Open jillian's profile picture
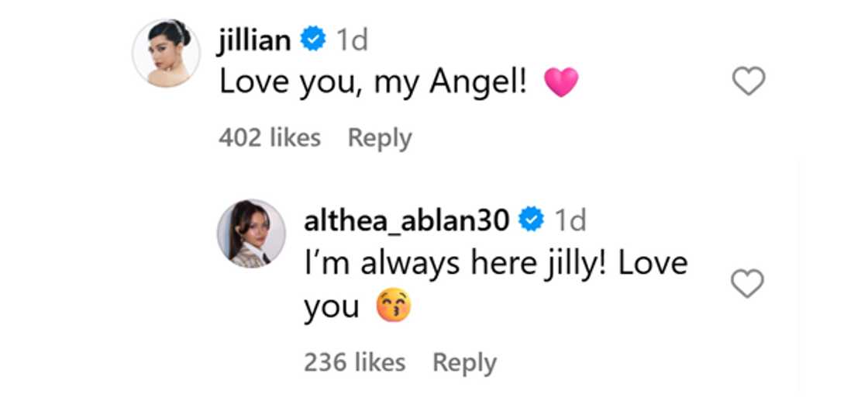Image resolution: width=868 pixels, height=398 pixels. [x=166, y=53]
